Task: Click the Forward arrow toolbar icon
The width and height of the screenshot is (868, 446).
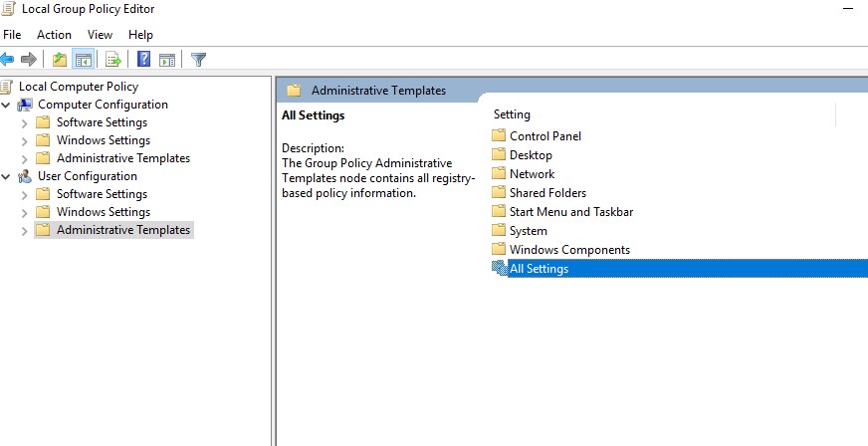Action: [x=28, y=59]
